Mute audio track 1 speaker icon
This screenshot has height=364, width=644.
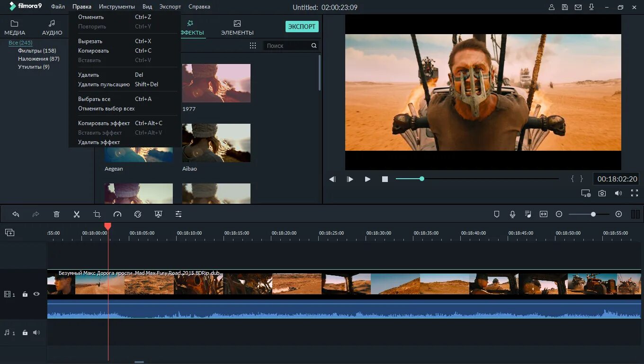(x=36, y=333)
